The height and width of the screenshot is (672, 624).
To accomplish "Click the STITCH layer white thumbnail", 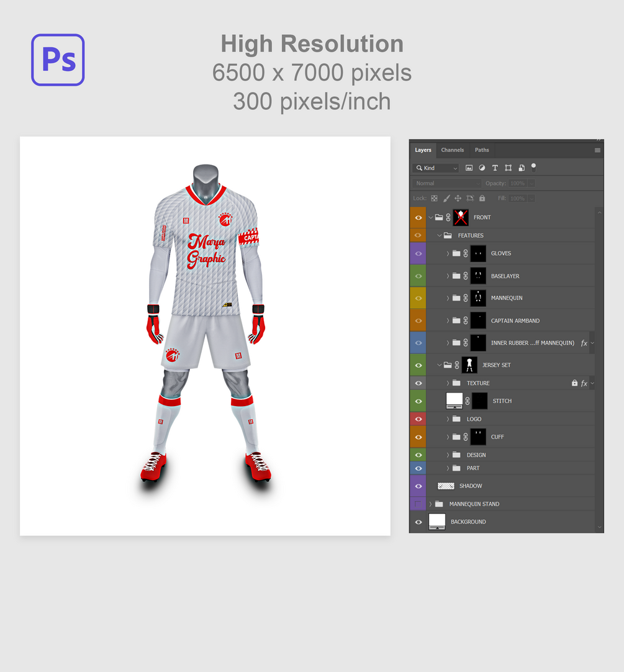I will [454, 401].
